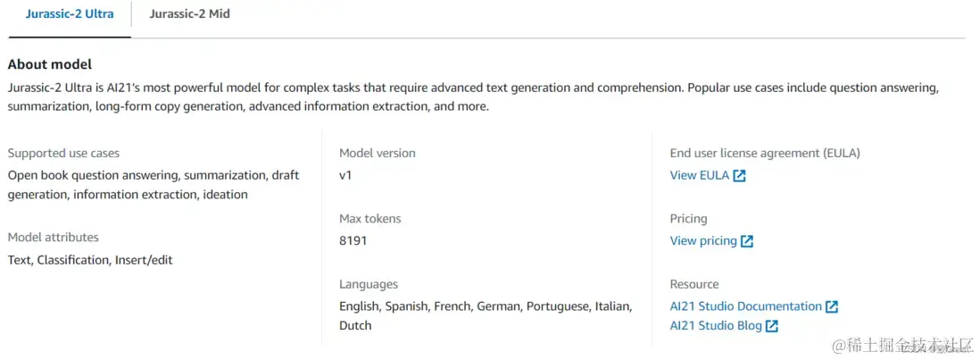Visit the AI21 Studio Blog link
The width and height of the screenshot is (980, 360).
[x=716, y=326]
